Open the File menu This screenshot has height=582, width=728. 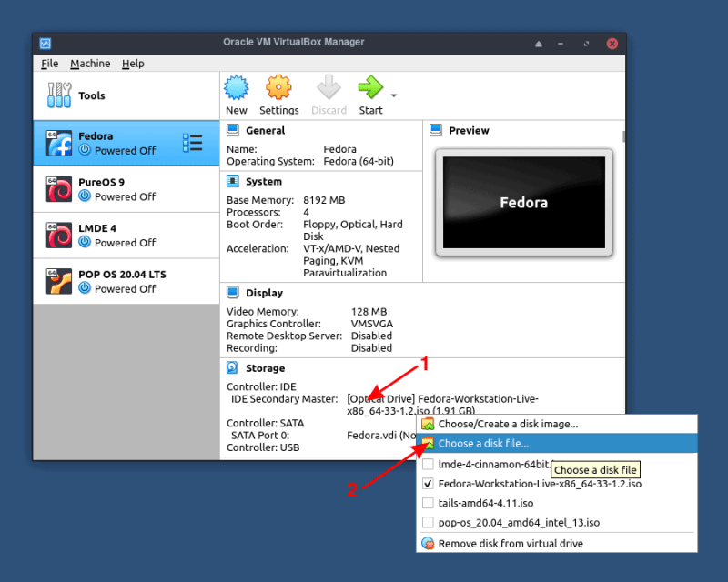49,64
